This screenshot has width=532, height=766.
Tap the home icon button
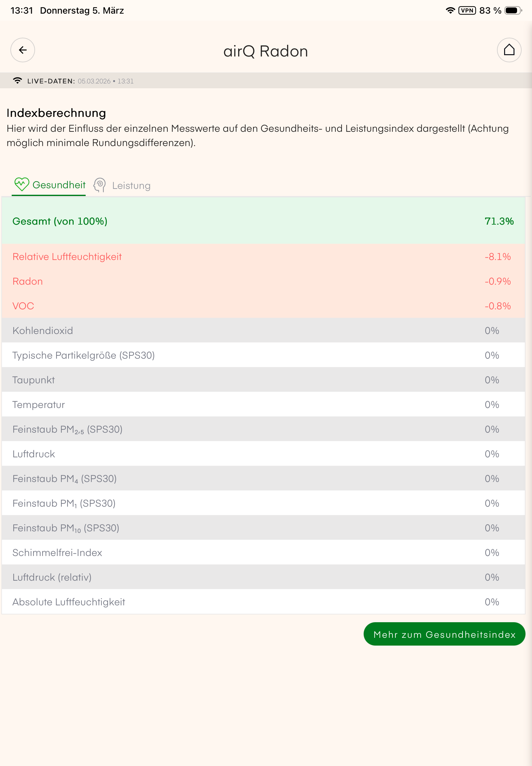tap(509, 50)
